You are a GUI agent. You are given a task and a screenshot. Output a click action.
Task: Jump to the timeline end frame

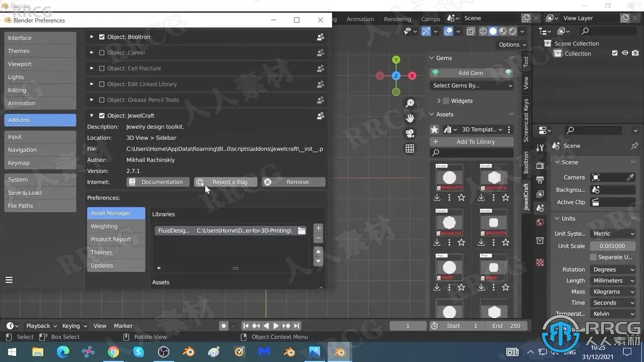296,326
